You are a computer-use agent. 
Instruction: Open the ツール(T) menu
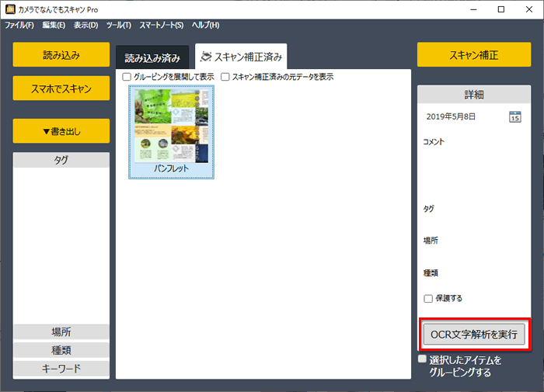tap(118, 26)
